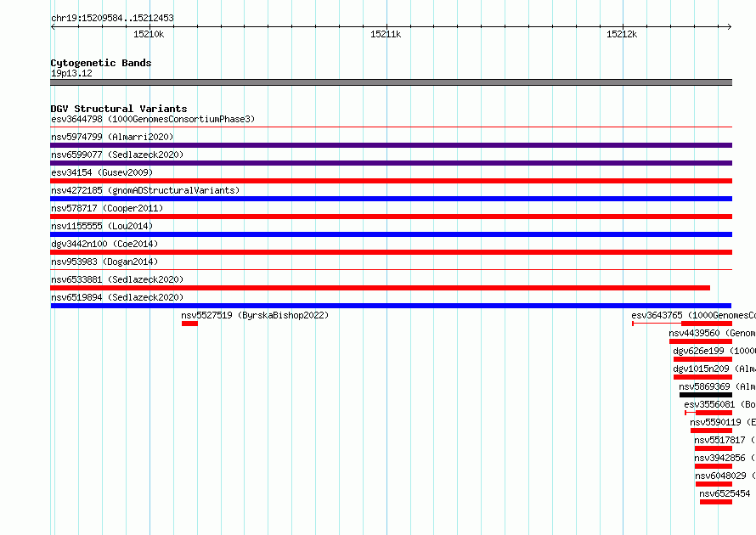Click the thin esv3644798 red line
The width and height of the screenshot is (756, 535).
[391, 127]
